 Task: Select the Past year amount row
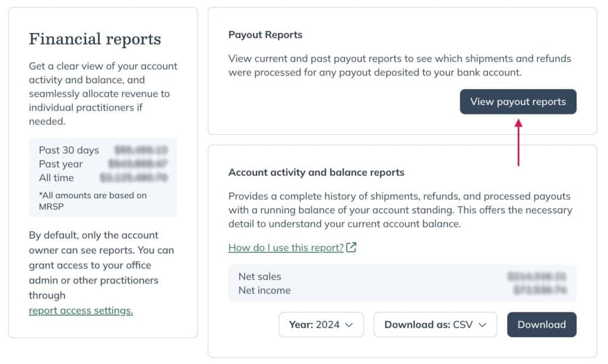tap(103, 164)
